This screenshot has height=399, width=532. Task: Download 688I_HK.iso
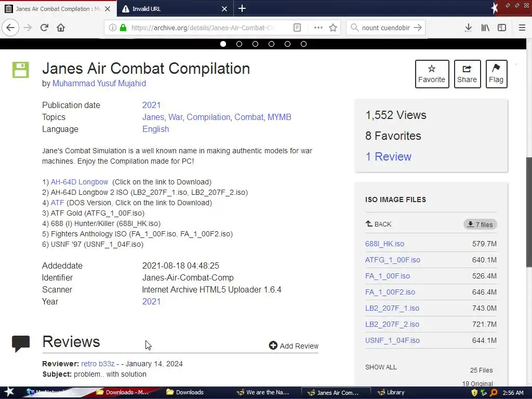(x=384, y=244)
